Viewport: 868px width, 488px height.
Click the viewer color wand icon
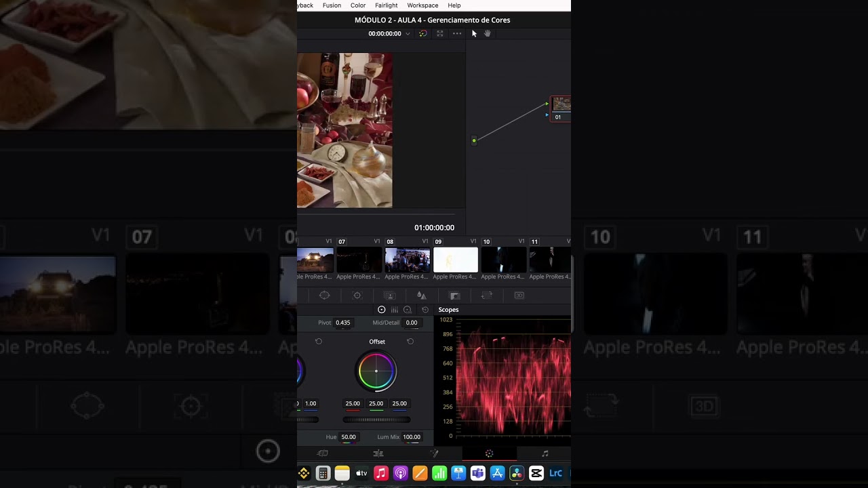click(x=423, y=33)
